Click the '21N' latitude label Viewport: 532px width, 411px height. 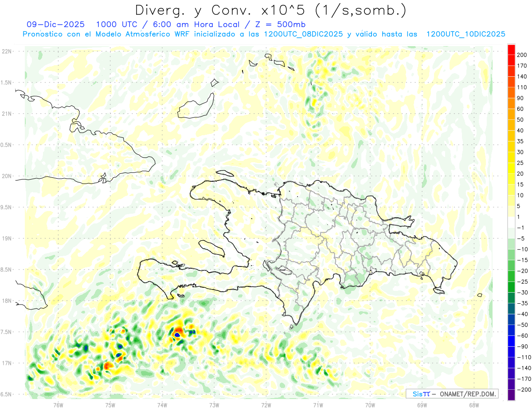tap(7, 114)
